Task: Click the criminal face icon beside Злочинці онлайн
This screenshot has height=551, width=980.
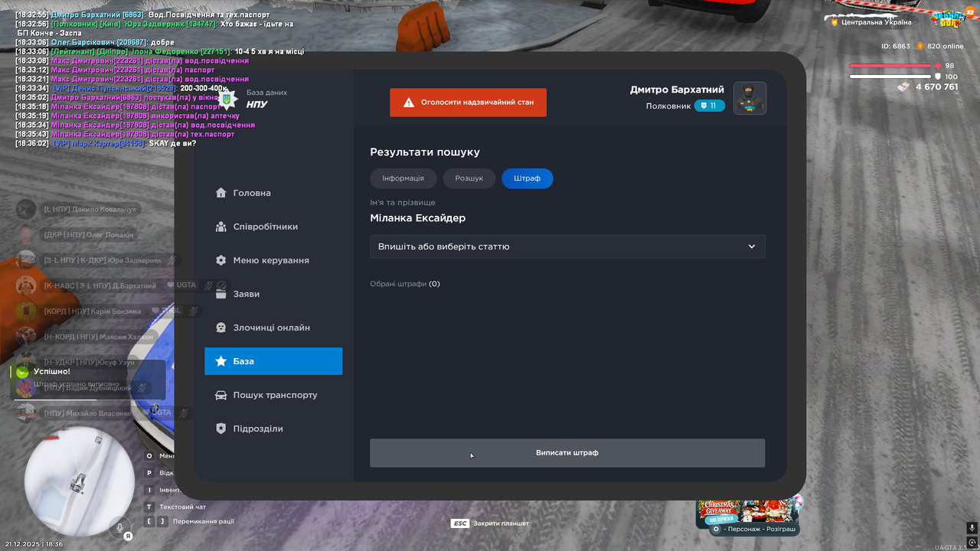Action: [221, 328]
